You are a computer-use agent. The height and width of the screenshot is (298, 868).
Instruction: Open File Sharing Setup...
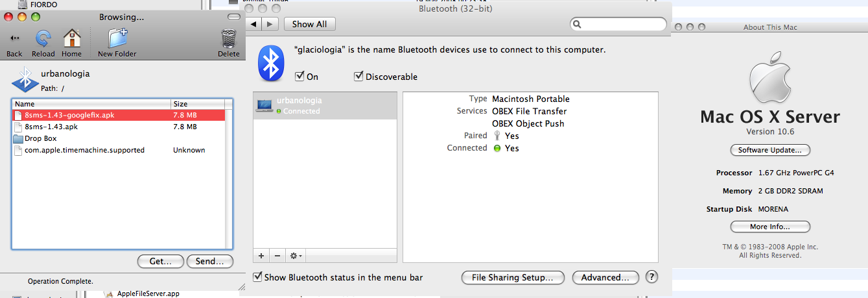point(513,277)
